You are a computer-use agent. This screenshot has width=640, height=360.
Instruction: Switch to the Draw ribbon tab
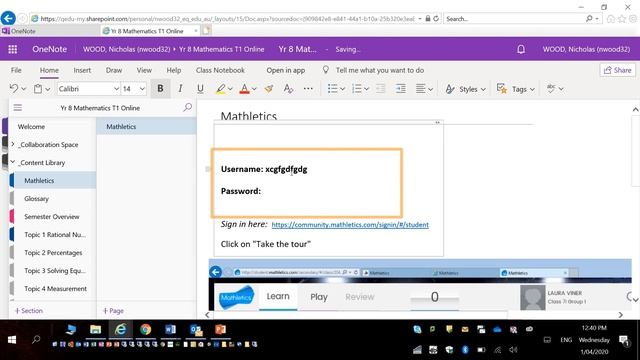tap(114, 70)
